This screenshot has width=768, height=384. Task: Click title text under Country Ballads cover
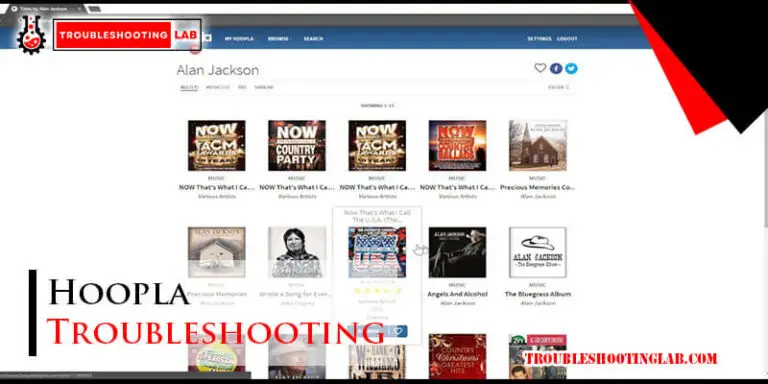(457, 187)
